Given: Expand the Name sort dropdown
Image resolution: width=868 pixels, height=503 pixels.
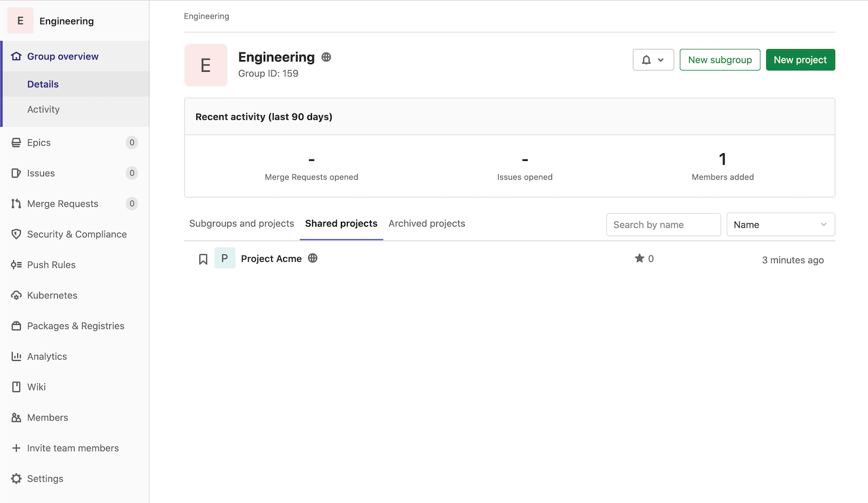Looking at the screenshot, I should click(x=780, y=225).
